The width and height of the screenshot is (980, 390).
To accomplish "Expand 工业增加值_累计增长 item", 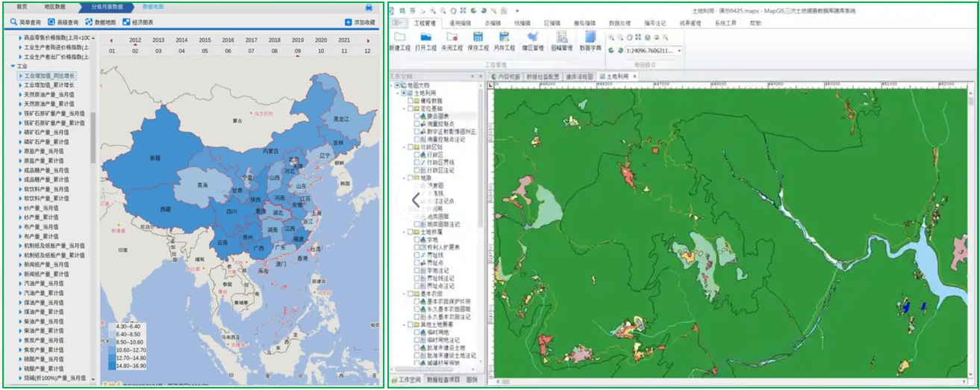I will [x=20, y=85].
